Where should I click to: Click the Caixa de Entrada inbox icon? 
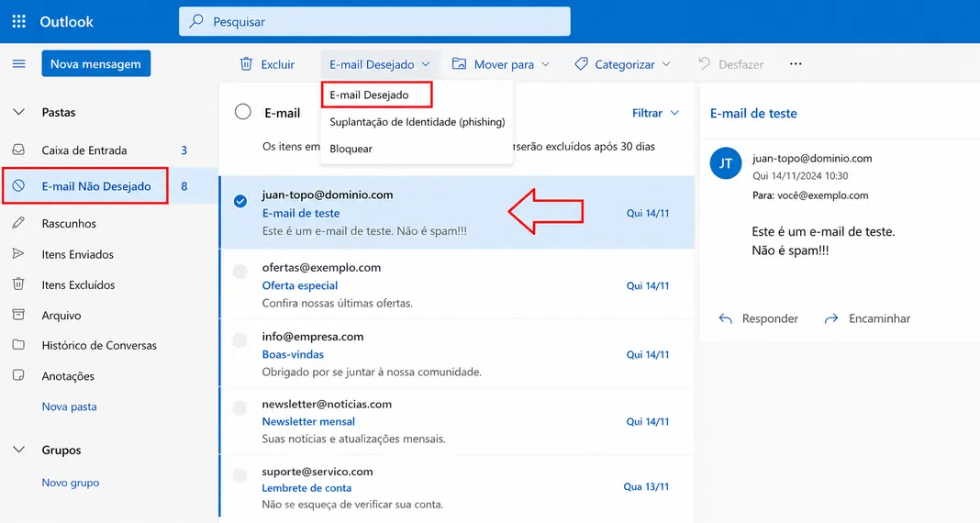tap(18, 150)
